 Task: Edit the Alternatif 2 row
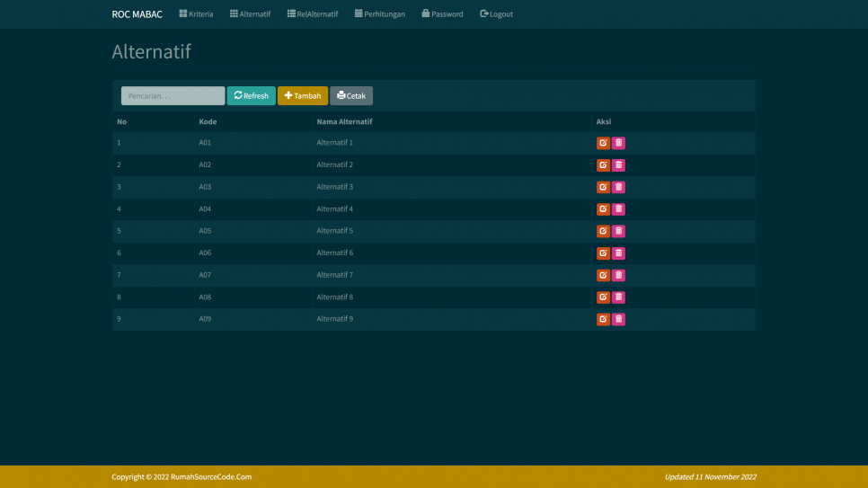pyautogui.click(x=603, y=165)
